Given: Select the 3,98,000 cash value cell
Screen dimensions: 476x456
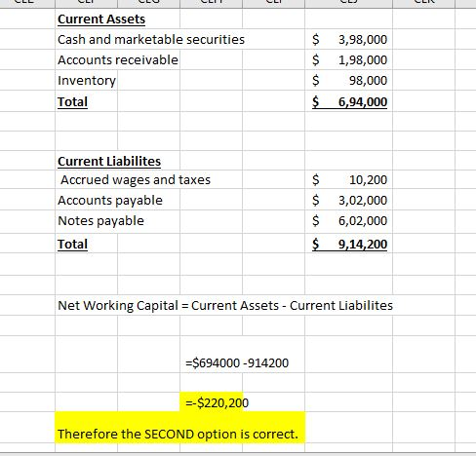Looking at the screenshot, I should point(349,40).
